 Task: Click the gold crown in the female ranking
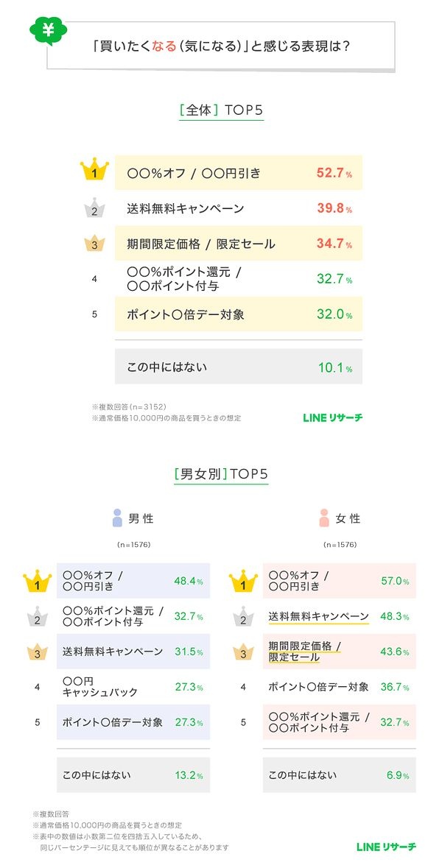point(243,581)
